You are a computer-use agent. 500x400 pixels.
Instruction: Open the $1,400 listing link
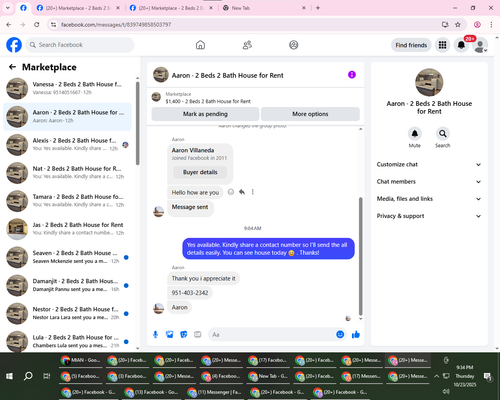(x=208, y=101)
